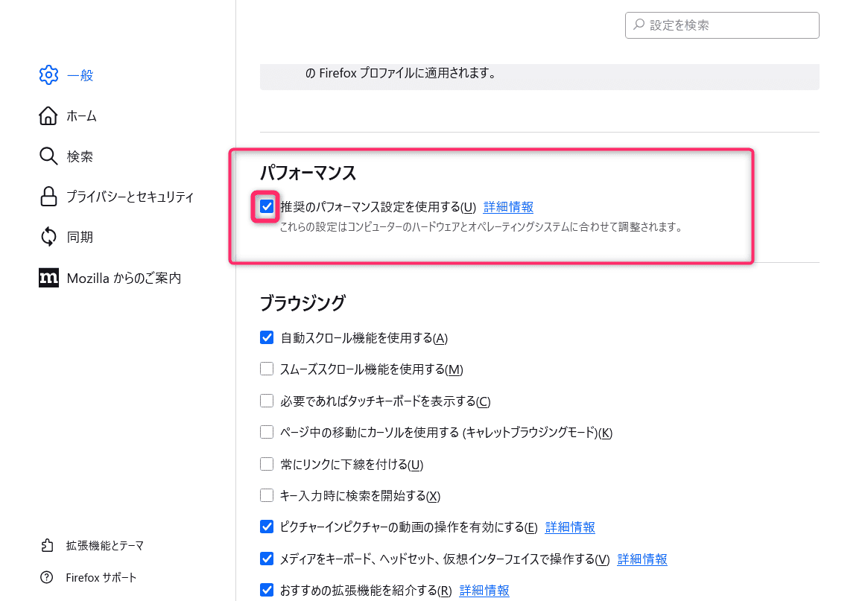This screenshot has width=868, height=601.
Task: Click the extensions puzzle piece icon
Action: tap(48, 546)
